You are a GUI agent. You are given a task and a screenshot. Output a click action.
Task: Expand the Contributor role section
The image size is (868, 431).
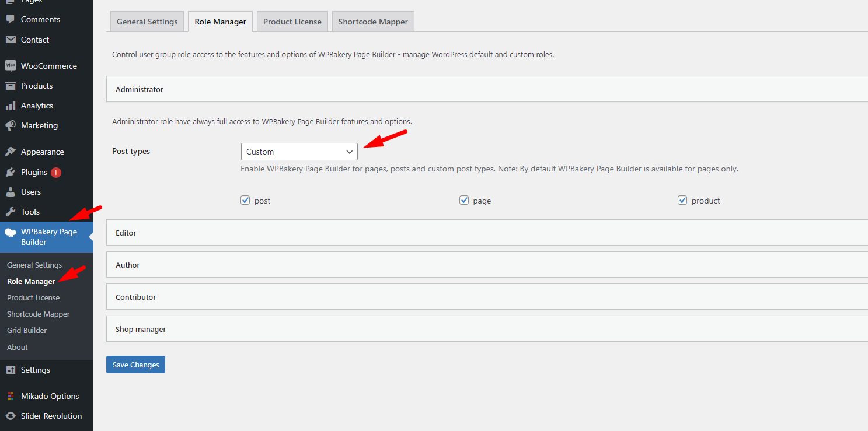coord(487,296)
